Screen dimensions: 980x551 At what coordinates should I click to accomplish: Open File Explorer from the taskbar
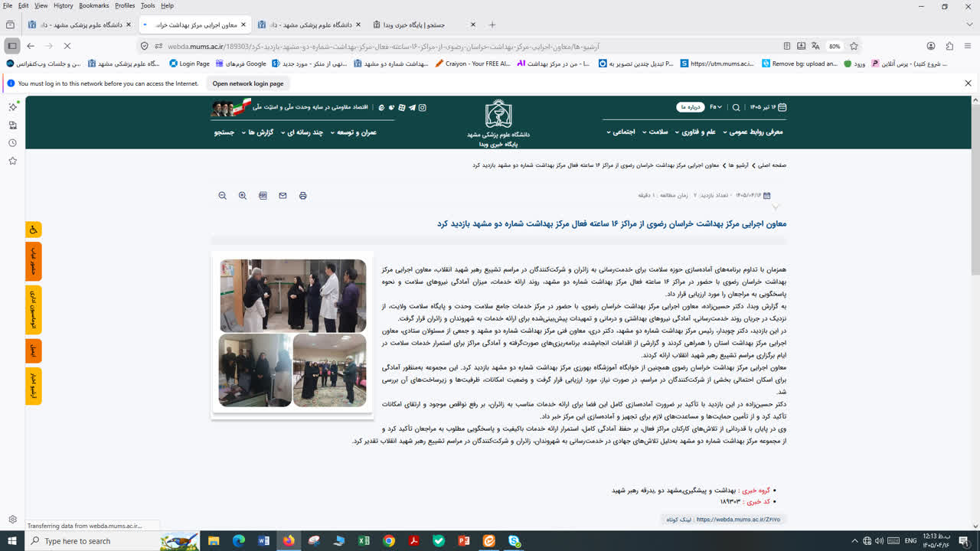(214, 541)
